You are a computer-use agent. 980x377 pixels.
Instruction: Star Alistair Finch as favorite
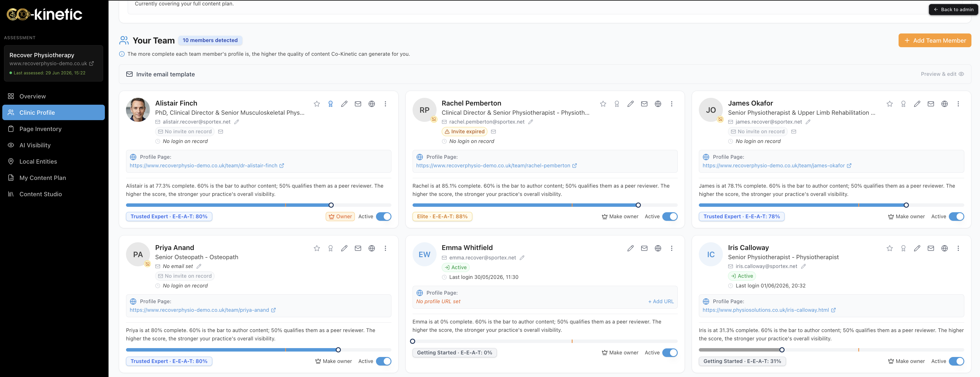coord(317,104)
